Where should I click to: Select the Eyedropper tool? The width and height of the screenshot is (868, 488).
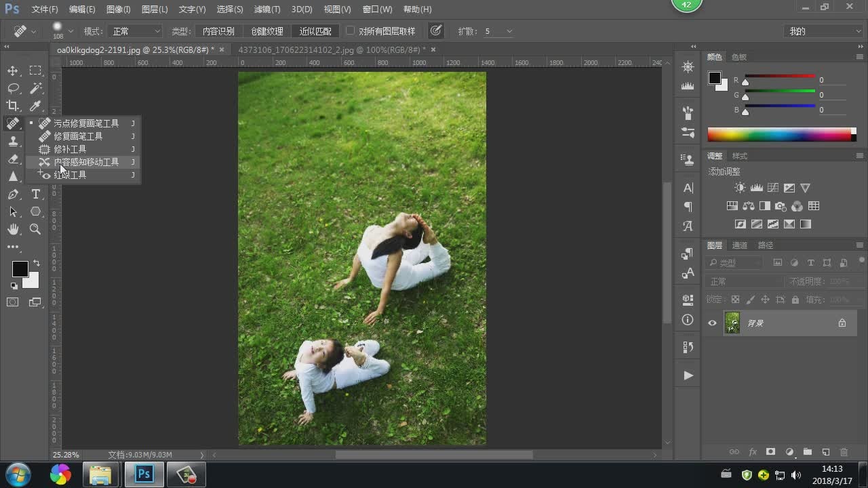coord(35,106)
